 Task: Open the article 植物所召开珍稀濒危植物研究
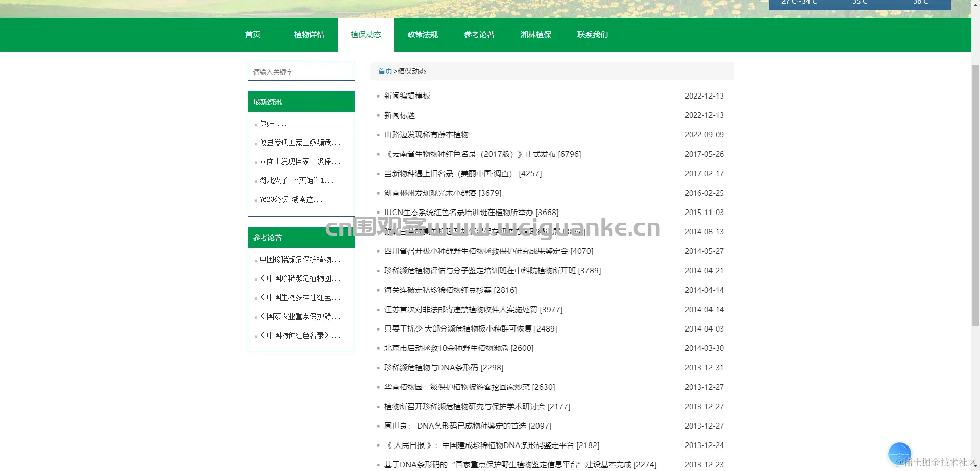pyautogui.click(x=477, y=407)
